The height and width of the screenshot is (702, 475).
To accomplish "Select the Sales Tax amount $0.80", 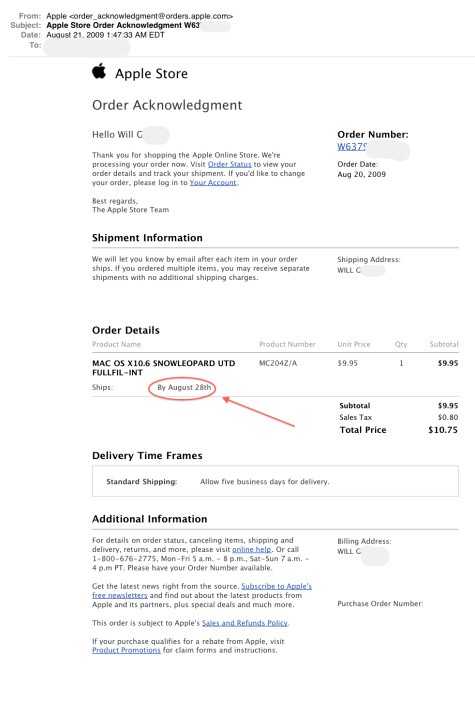I will 448,417.
